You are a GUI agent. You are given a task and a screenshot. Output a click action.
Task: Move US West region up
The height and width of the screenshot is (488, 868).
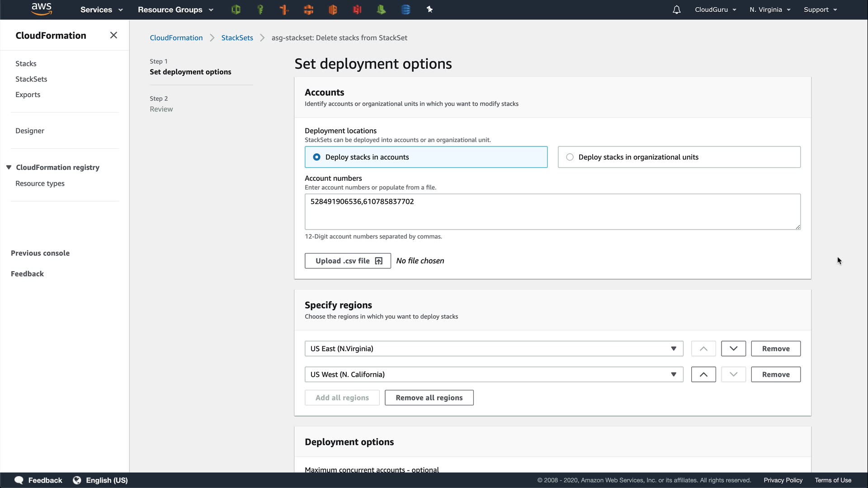pyautogui.click(x=703, y=375)
